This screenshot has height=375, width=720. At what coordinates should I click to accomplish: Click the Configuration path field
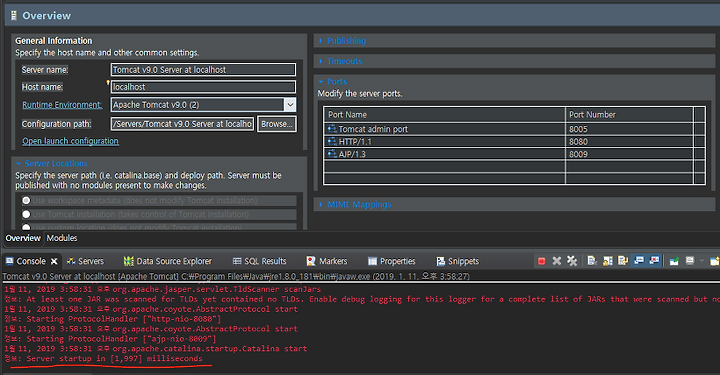pos(182,124)
